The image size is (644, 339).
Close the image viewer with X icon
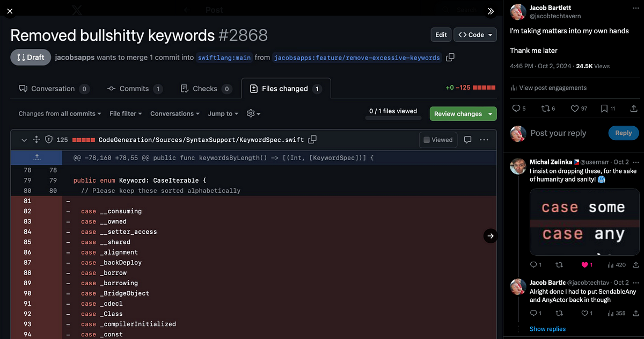tap(10, 10)
